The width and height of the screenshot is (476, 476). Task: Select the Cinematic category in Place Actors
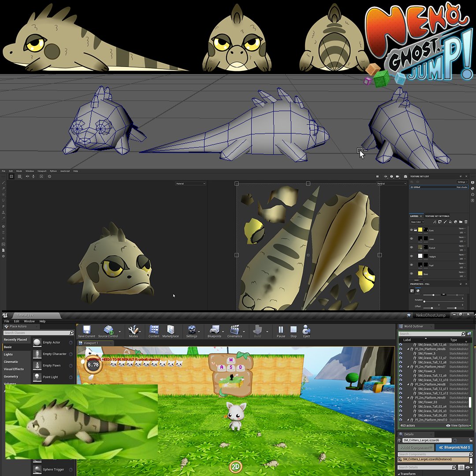(11, 361)
